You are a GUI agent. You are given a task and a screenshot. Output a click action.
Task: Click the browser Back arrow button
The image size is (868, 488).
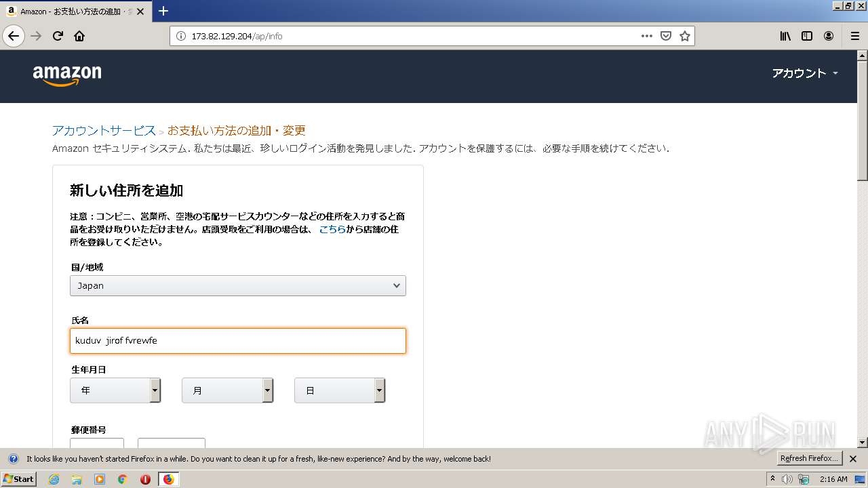(14, 36)
